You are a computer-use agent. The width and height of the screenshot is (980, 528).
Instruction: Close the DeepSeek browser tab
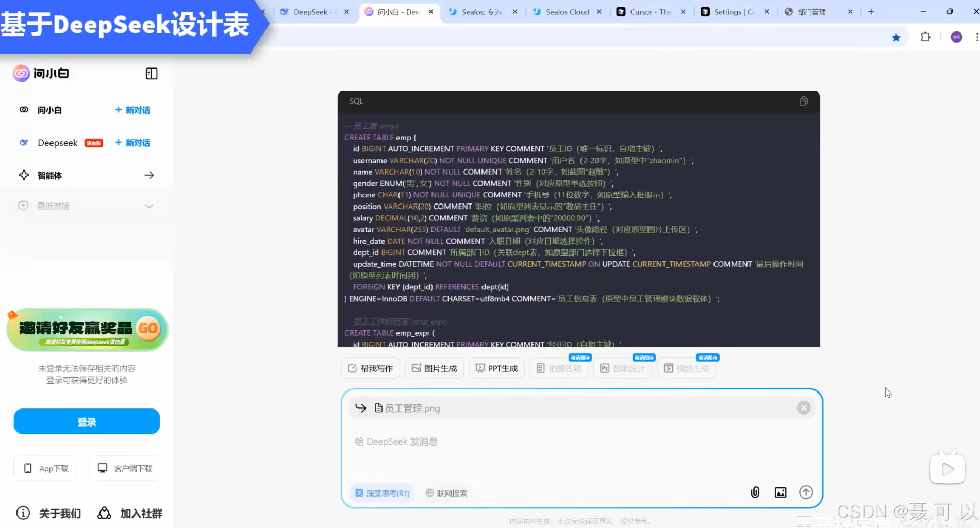[x=347, y=12]
